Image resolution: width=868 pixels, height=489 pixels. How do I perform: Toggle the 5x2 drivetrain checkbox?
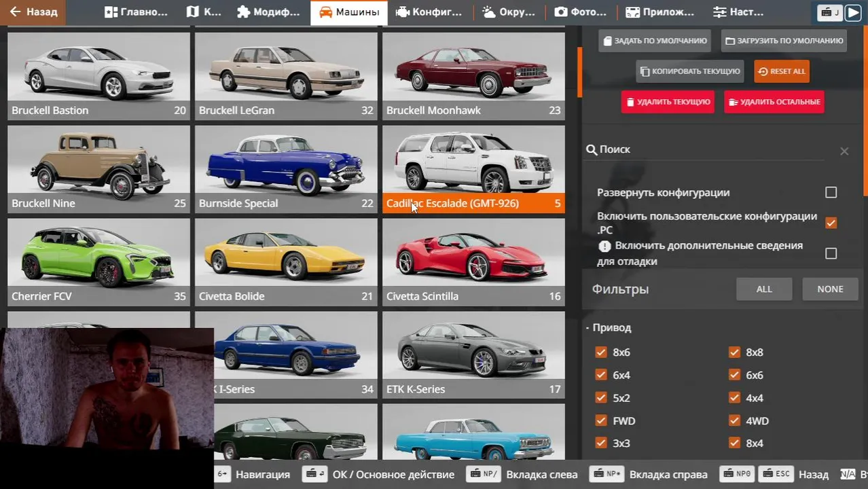(x=600, y=398)
